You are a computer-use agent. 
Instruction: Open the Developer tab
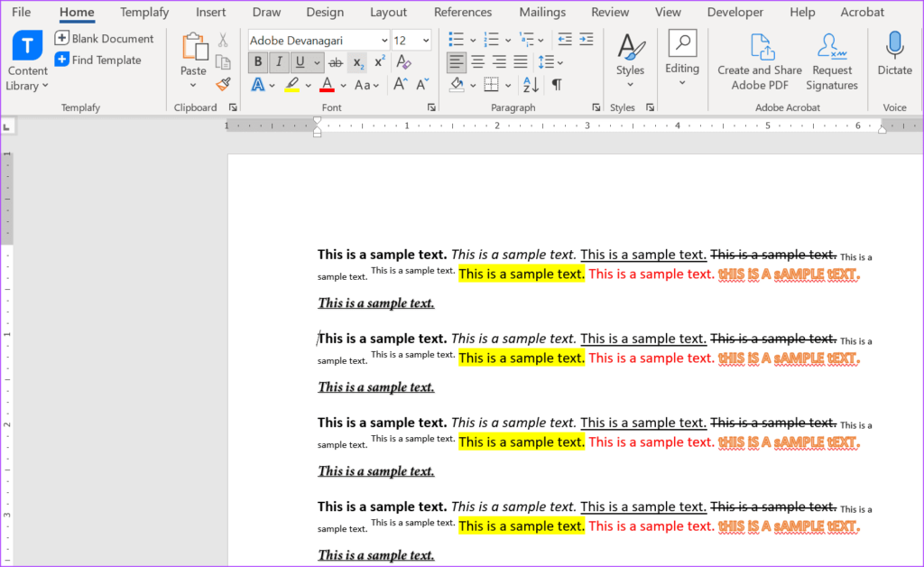pos(735,12)
